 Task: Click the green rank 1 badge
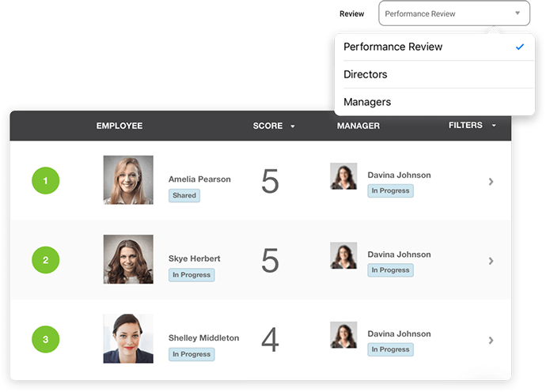[46, 180]
